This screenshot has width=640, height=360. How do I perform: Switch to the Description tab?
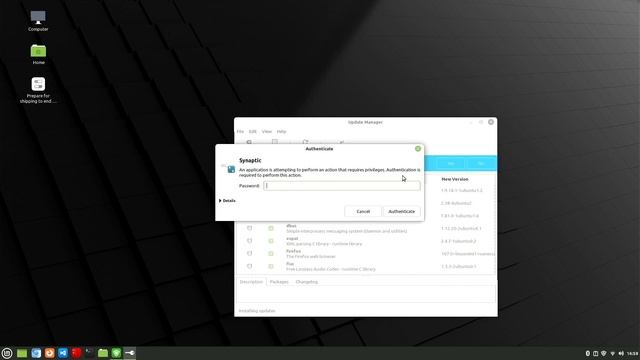pyautogui.click(x=251, y=282)
